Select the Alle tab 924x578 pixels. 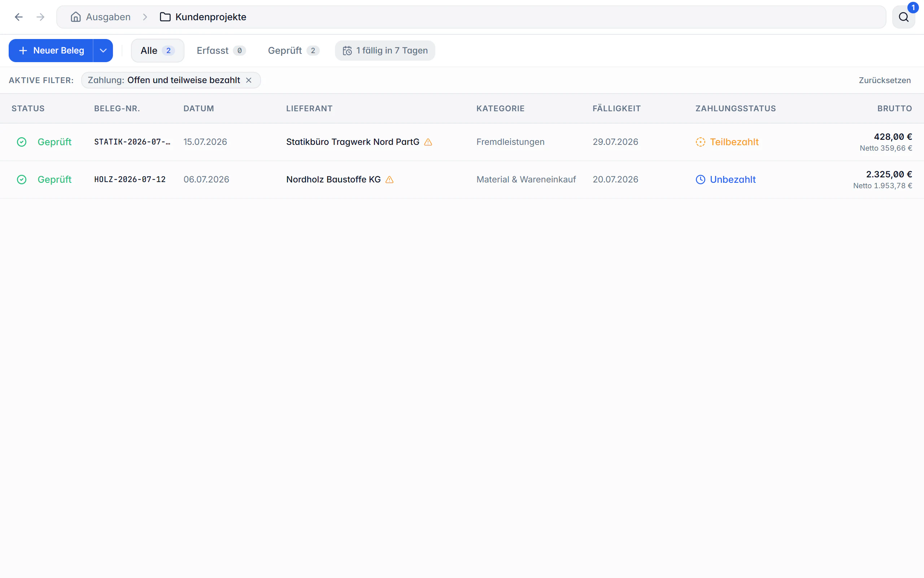pos(158,51)
